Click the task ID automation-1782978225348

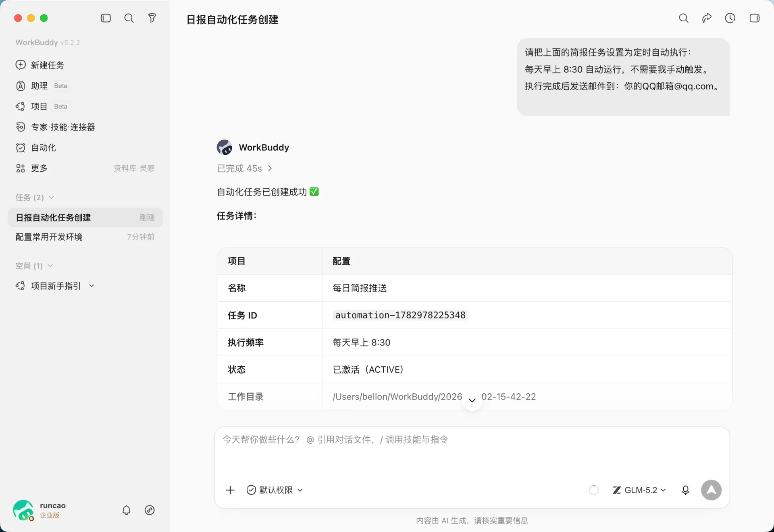click(400, 315)
